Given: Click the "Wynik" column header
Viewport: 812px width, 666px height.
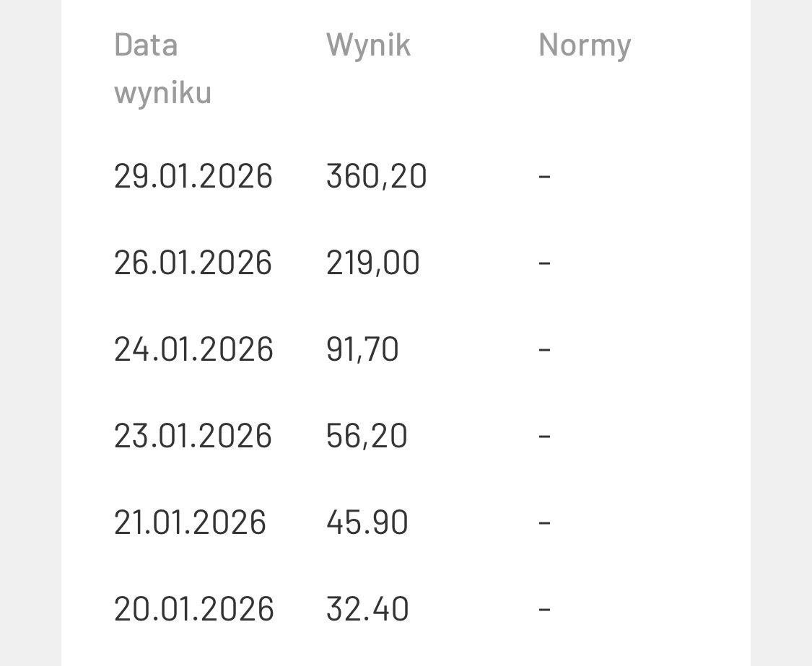Looking at the screenshot, I should [368, 45].
